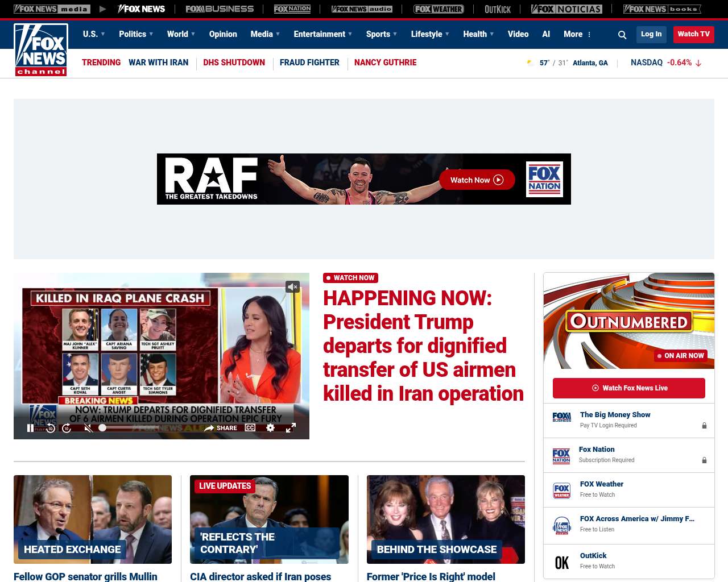Open Fox News Audio logo link
Viewport: 728px width, 582px height.
[362, 9]
